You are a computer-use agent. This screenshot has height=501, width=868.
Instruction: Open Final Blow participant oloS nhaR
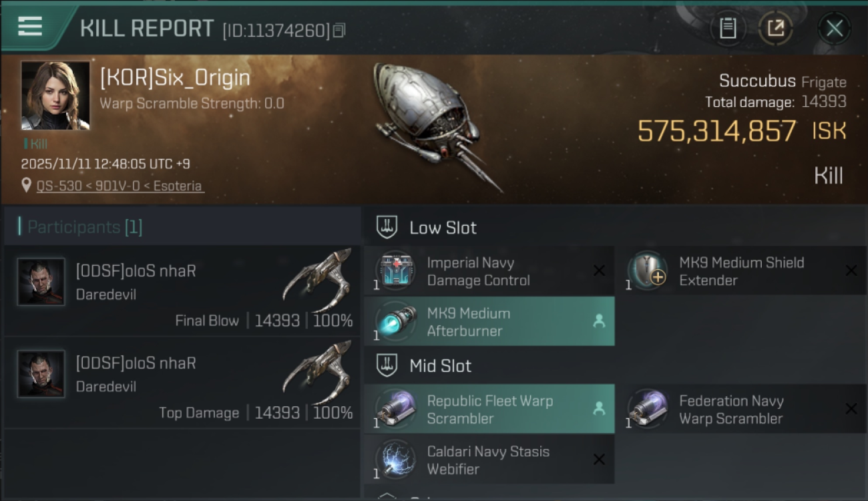pyautogui.click(x=182, y=291)
